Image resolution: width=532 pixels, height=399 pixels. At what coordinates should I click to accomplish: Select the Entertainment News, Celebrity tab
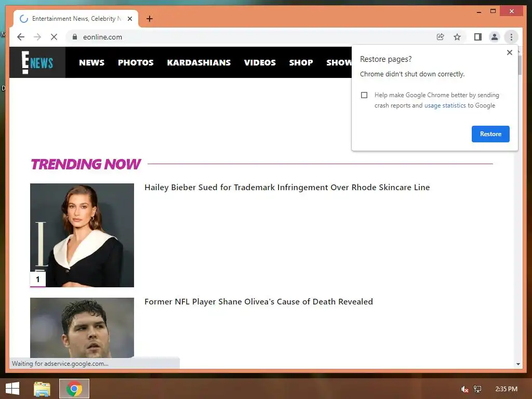[x=76, y=19]
